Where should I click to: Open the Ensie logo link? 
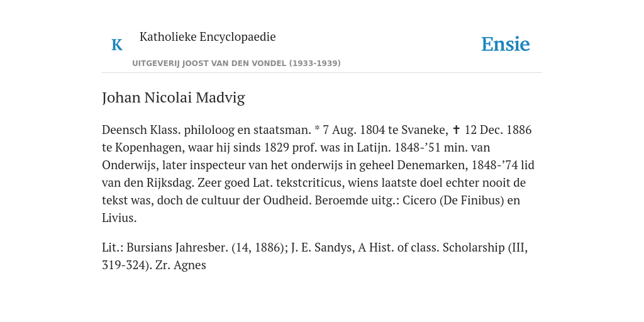[x=506, y=45]
